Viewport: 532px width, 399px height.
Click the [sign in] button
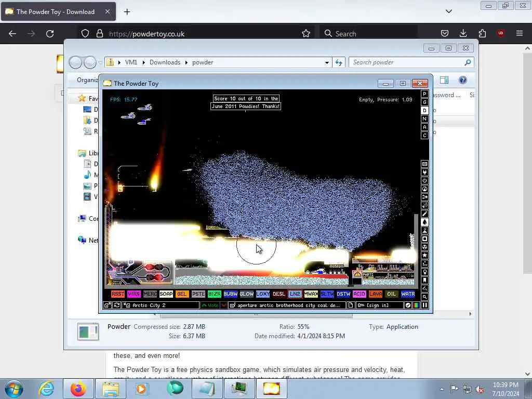[x=379, y=305]
